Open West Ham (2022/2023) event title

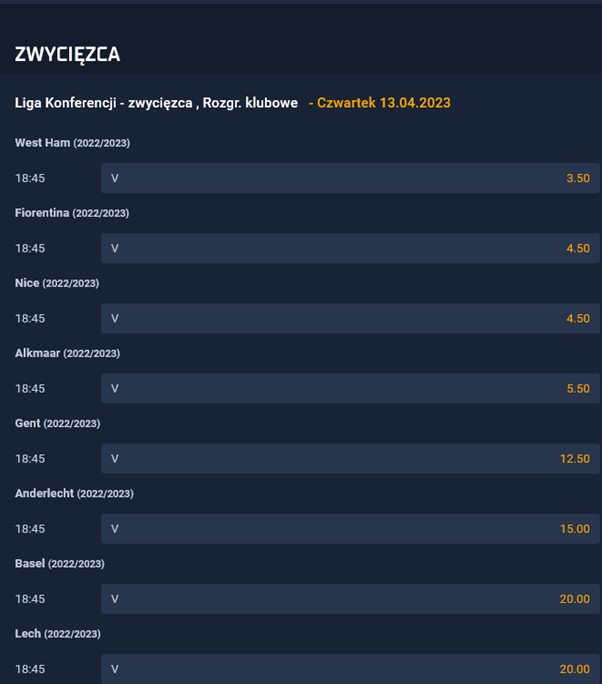pos(72,143)
